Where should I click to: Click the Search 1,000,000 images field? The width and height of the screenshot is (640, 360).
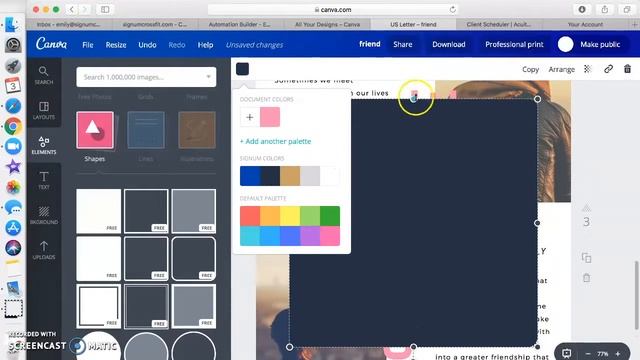pos(146,77)
